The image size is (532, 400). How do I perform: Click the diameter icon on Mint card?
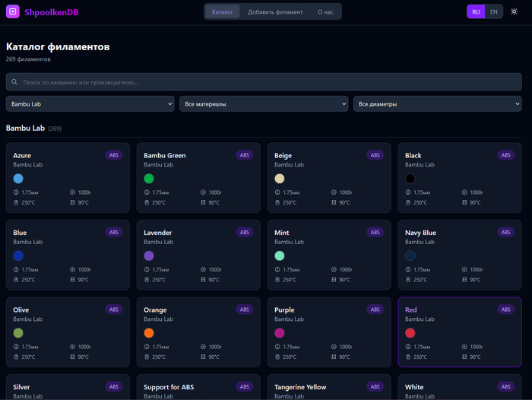[x=277, y=269]
